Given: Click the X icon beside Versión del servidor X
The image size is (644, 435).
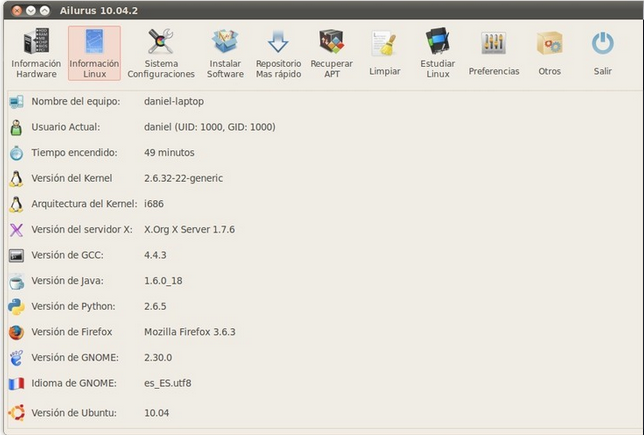Looking at the screenshot, I should (16, 230).
